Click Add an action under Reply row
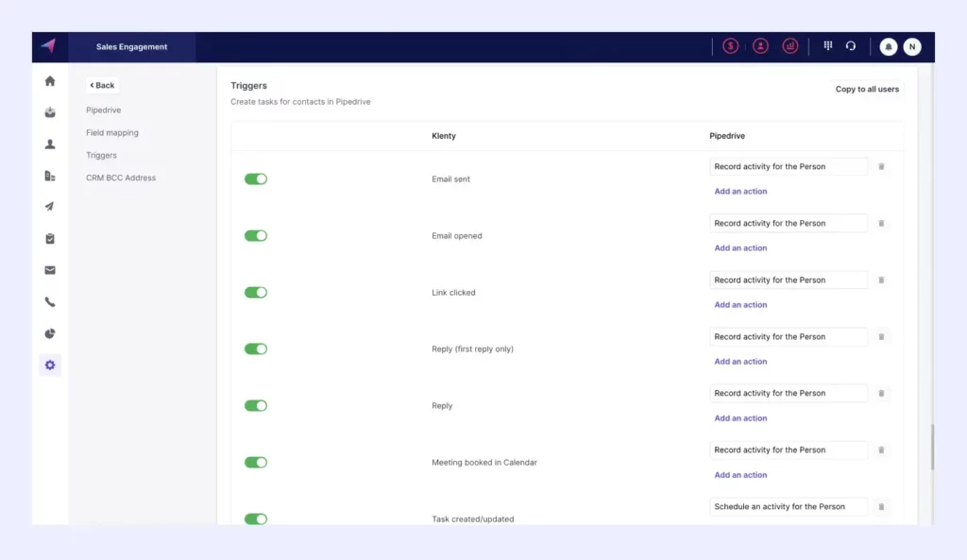This screenshot has width=967, height=560. 740,418
